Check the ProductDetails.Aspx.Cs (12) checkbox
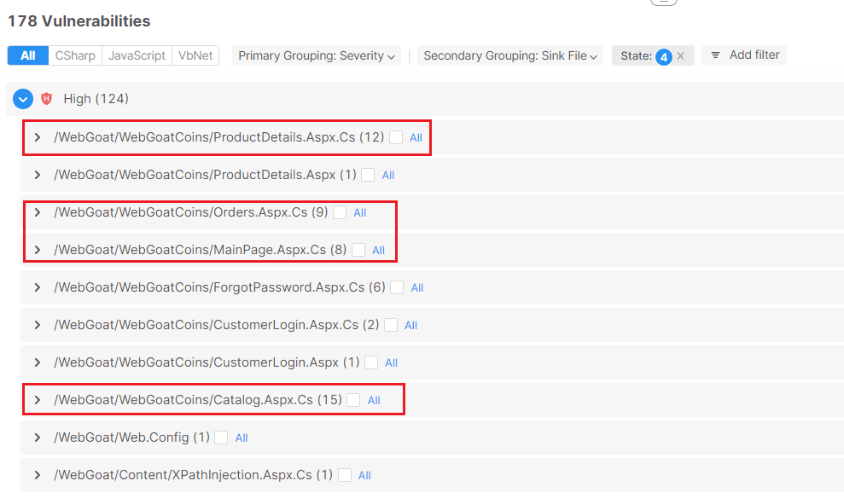 point(396,137)
